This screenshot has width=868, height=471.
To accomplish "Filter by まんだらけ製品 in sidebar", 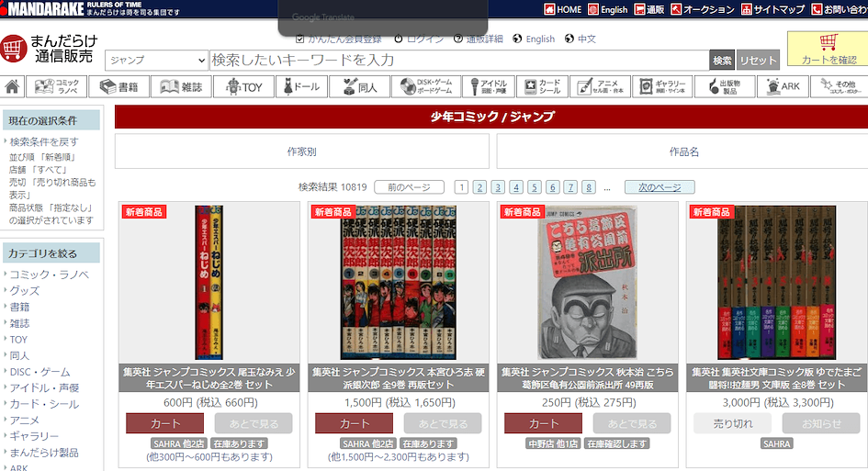I will click(44, 453).
